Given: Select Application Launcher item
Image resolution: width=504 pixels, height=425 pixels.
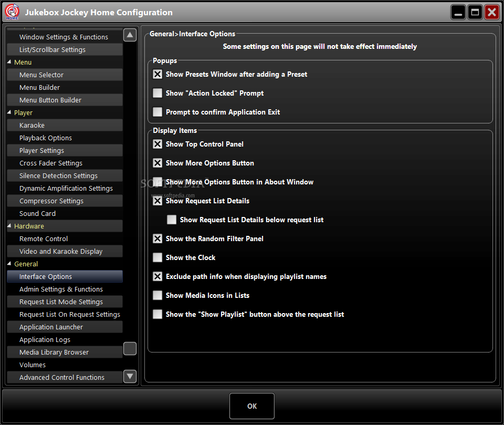Looking at the screenshot, I should pyautogui.click(x=65, y=327).
